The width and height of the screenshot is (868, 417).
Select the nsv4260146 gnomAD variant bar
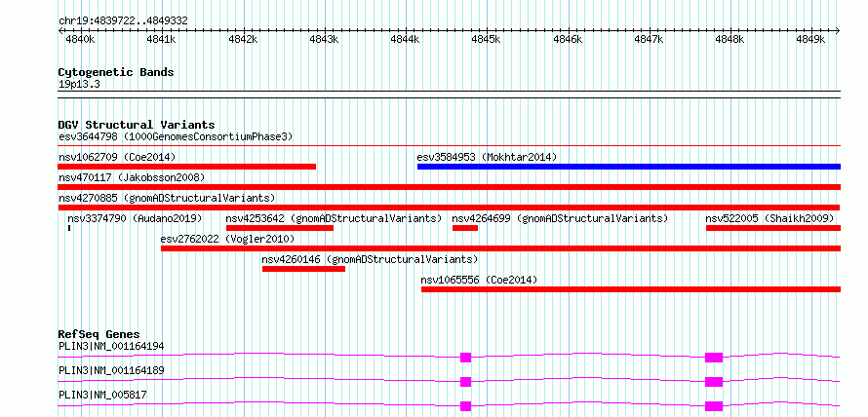303,269
